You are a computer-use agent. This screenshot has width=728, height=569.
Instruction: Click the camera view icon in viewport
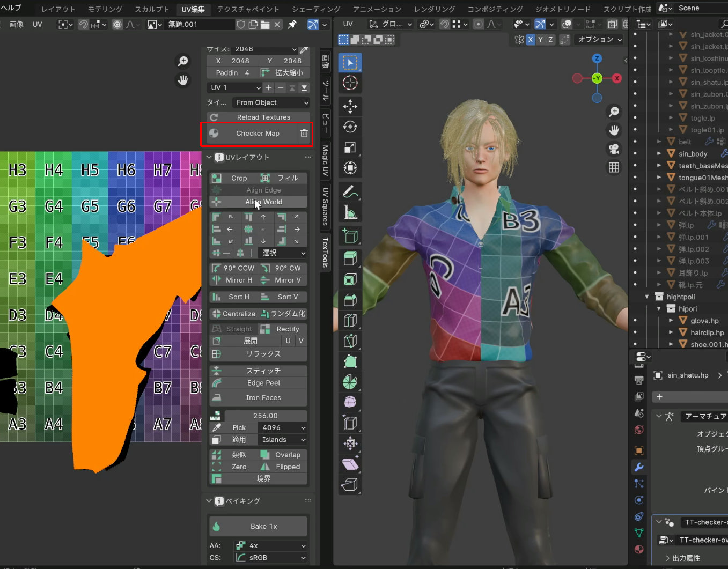point(614,149)
